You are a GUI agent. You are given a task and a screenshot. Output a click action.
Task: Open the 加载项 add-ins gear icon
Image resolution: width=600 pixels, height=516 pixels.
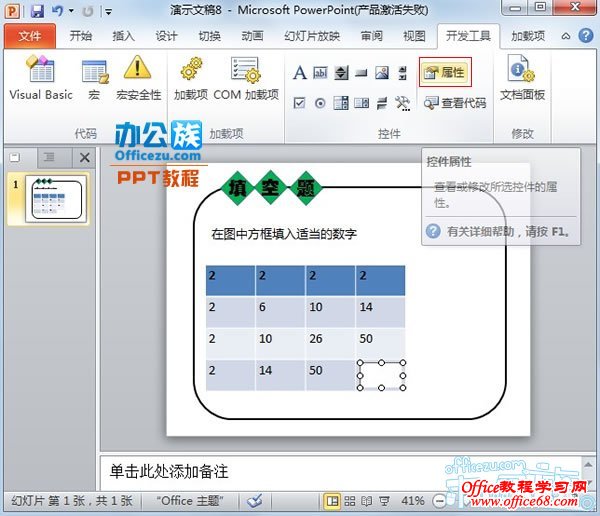(x=191, y=78)
